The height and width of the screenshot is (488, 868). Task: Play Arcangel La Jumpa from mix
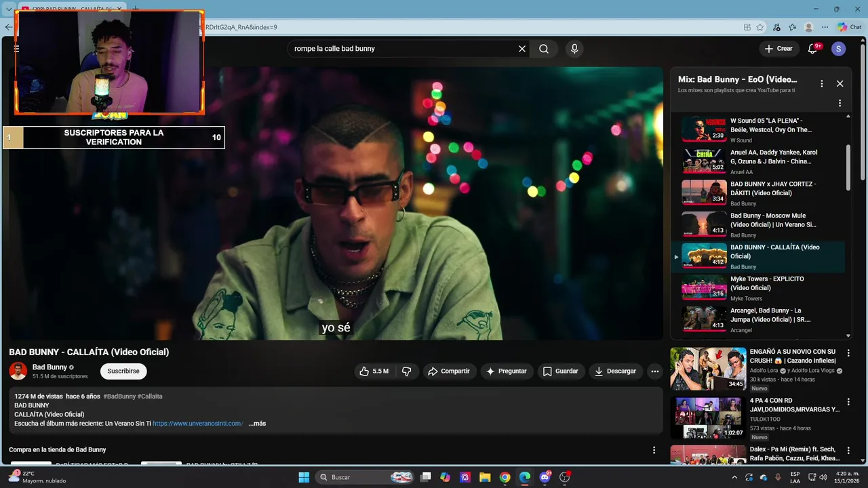758,320
